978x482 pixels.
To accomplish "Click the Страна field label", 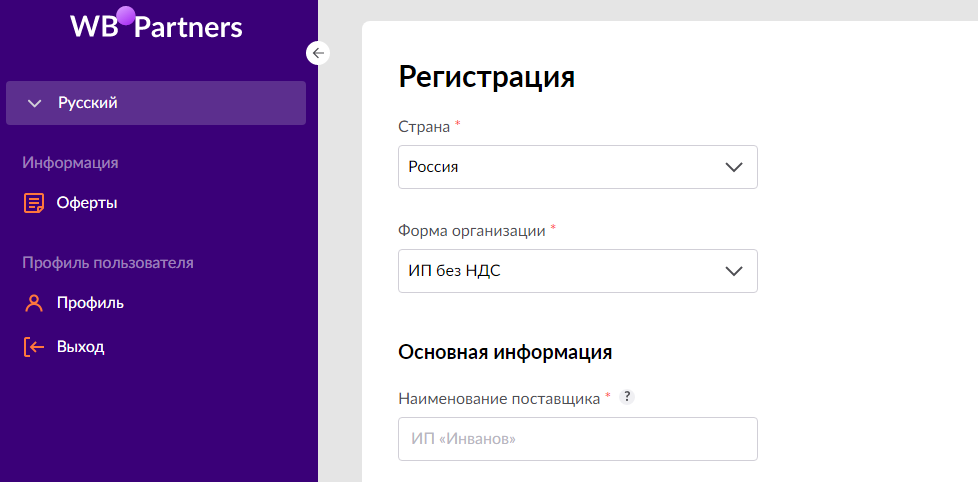I will coord(424,127).
